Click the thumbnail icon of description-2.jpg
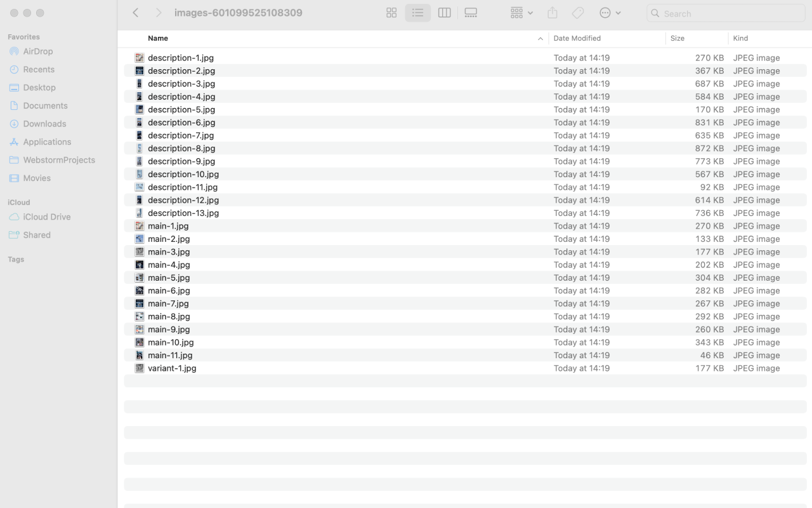 coord(140,70)
